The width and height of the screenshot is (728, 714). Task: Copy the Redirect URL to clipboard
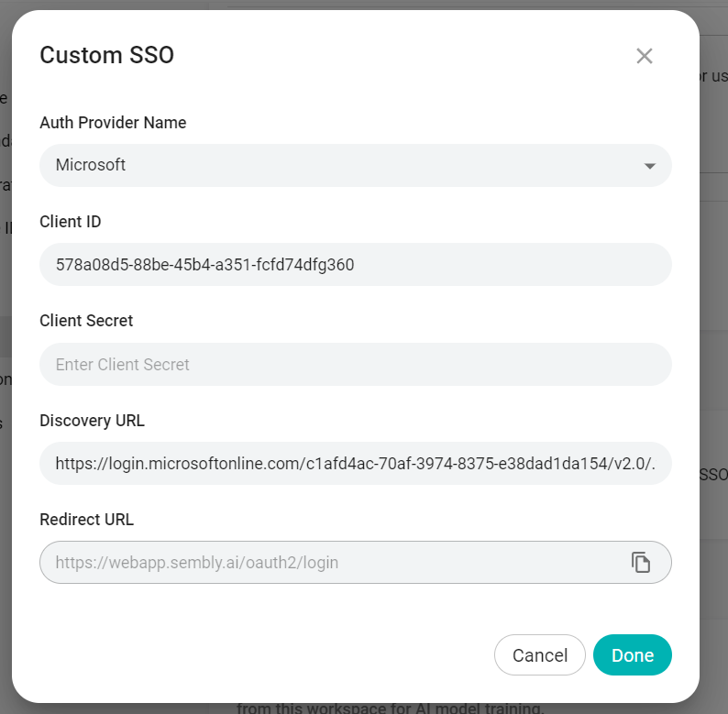[x=641, y=562]
